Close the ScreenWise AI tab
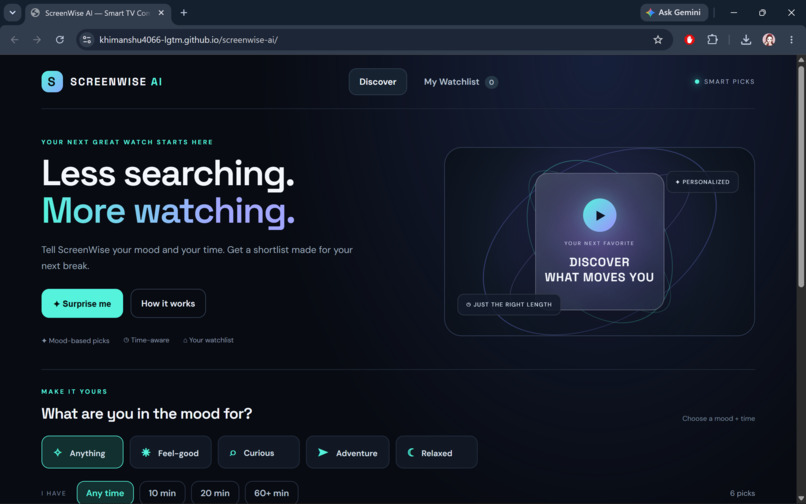This screenshot has width=806, height=504. 161,13
